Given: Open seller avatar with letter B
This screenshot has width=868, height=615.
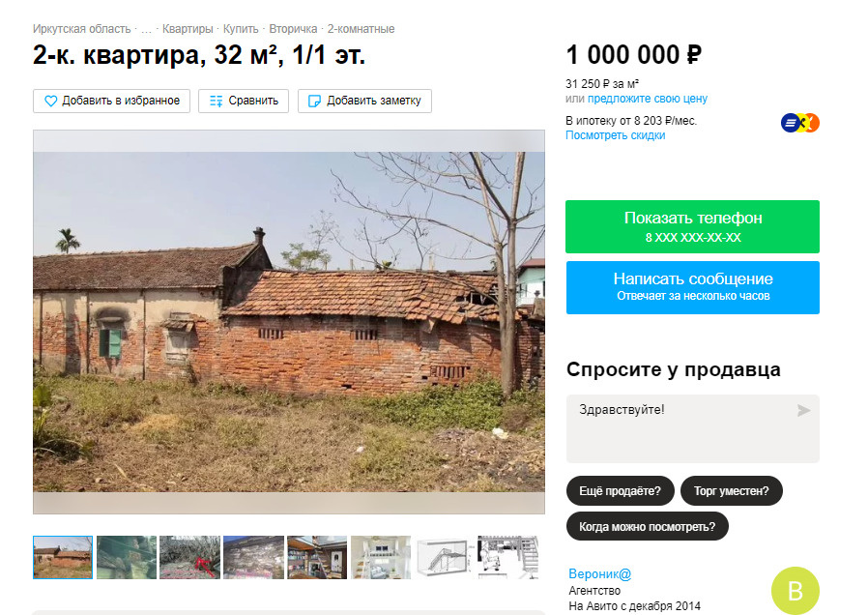Looking at the screenshot, I should [x=795, y=591].
